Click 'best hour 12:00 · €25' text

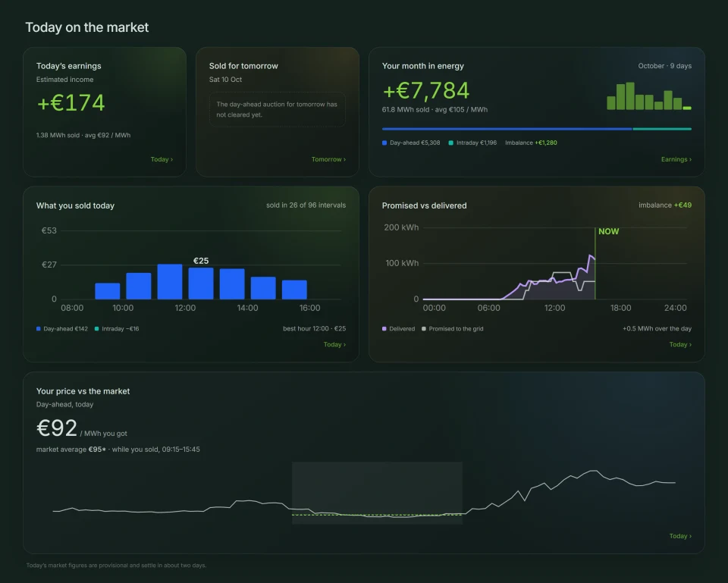pyautogui.click(x=314, y=328)
